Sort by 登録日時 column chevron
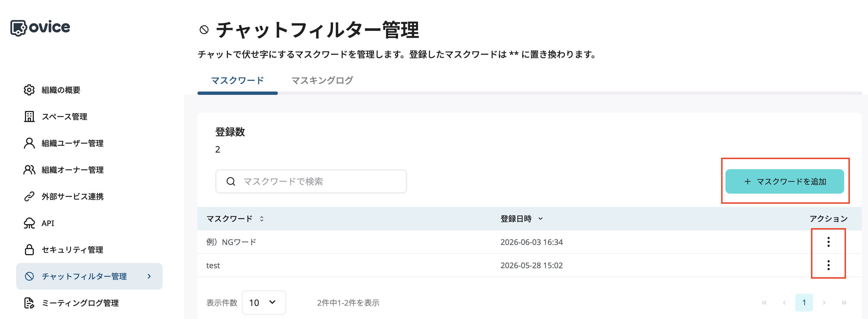 click(540, 219)
